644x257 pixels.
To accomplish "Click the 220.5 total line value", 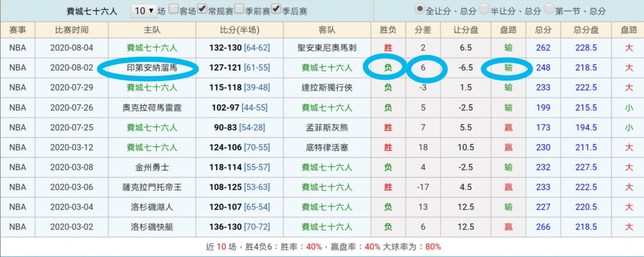I will point(586,207).
